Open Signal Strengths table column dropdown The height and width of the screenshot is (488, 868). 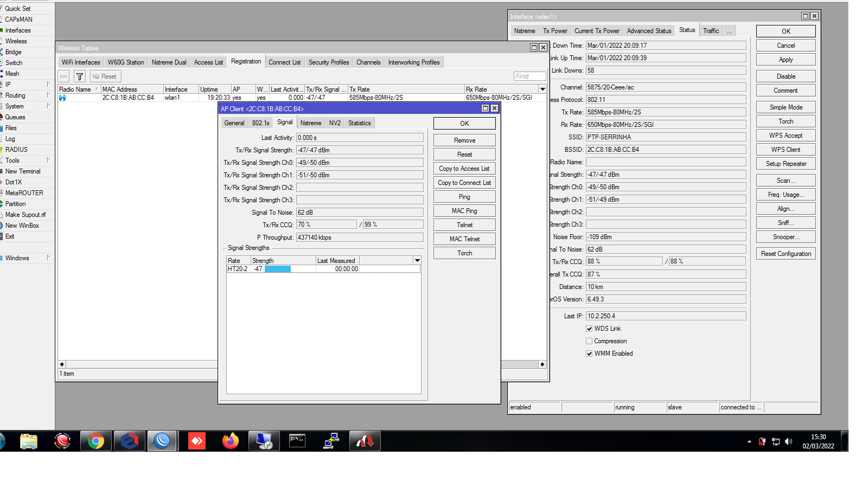tap(417, 261)
